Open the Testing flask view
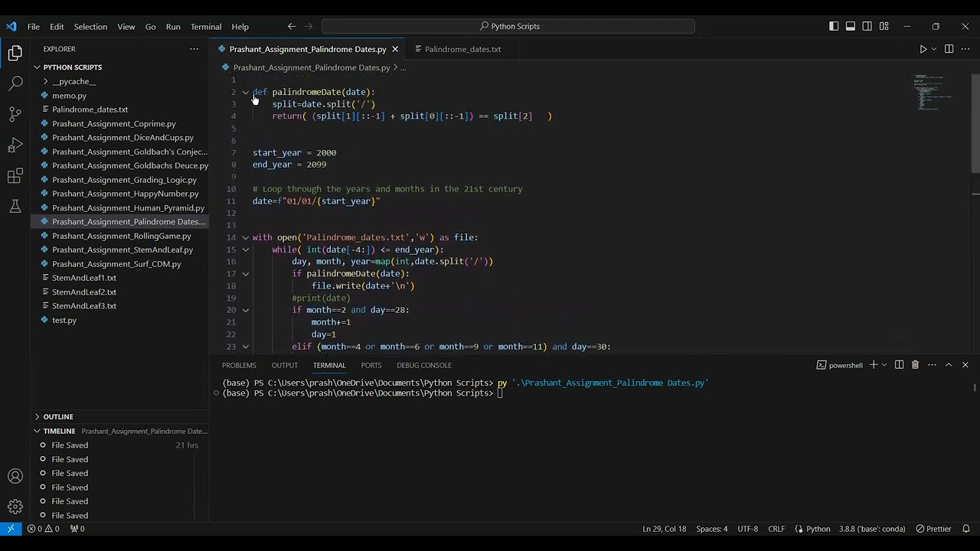Screen dimensions: 980x551 tap(15, 207)
